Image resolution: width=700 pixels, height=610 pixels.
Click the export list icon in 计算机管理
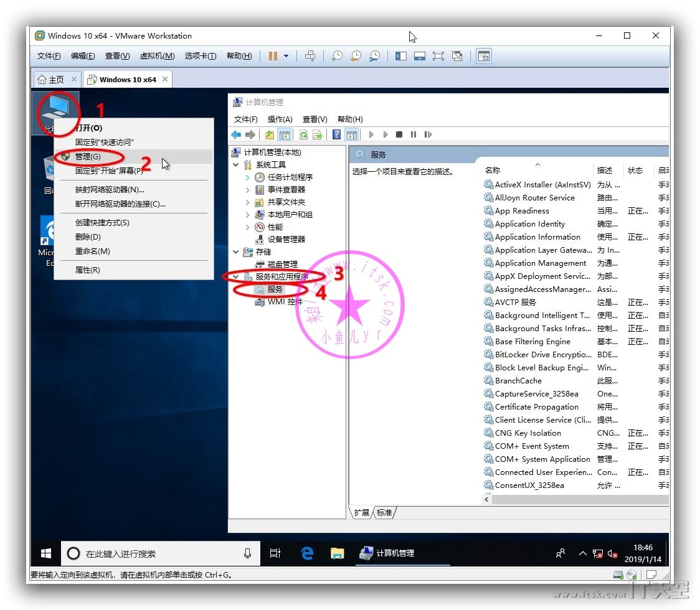(318, 135)
